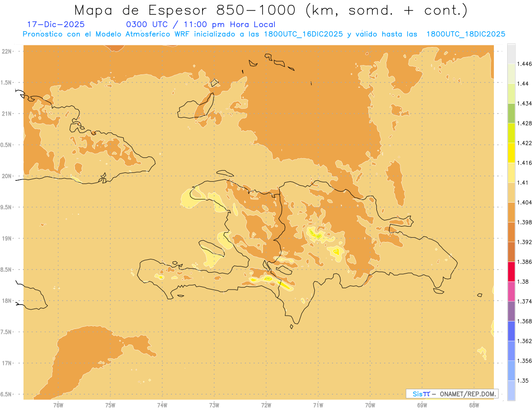Click the legend value 1.38
Image resolution: width=532 pixels, height=411 pixels.
(523, 282)
